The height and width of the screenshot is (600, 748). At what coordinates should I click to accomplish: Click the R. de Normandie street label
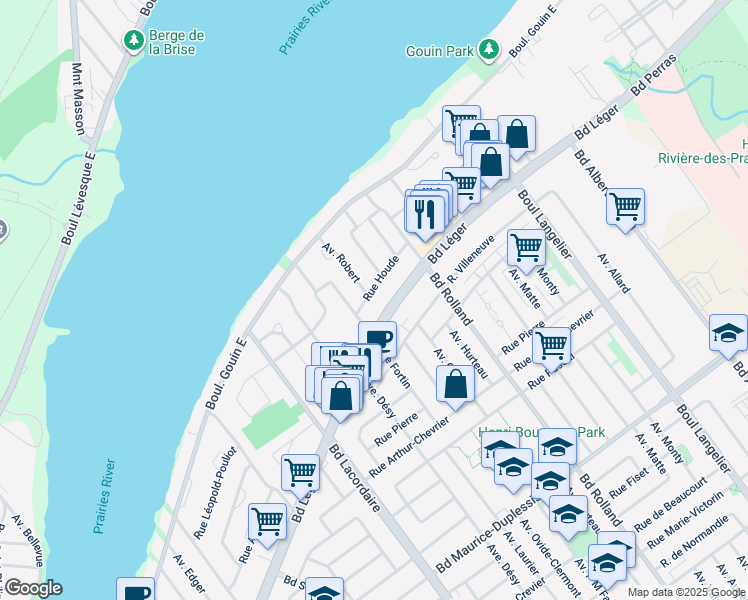[x=695, y=541]
